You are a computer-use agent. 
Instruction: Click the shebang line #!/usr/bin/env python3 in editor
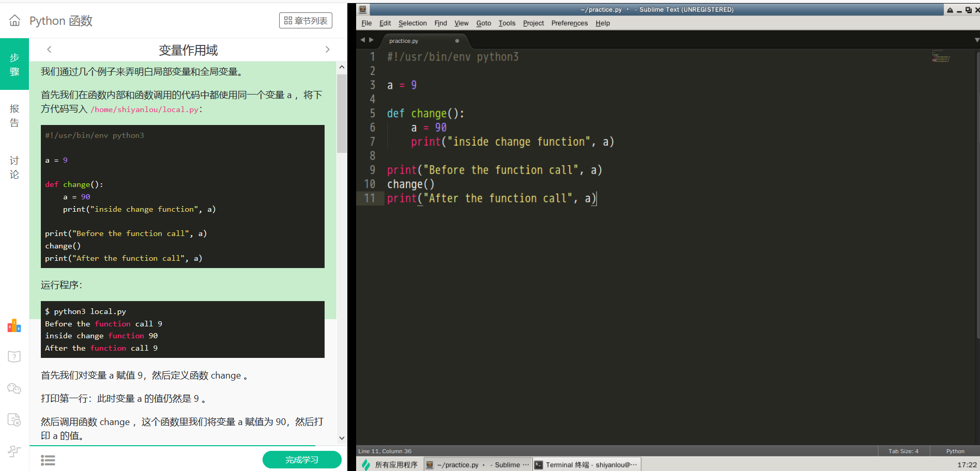tap(453, 57)
